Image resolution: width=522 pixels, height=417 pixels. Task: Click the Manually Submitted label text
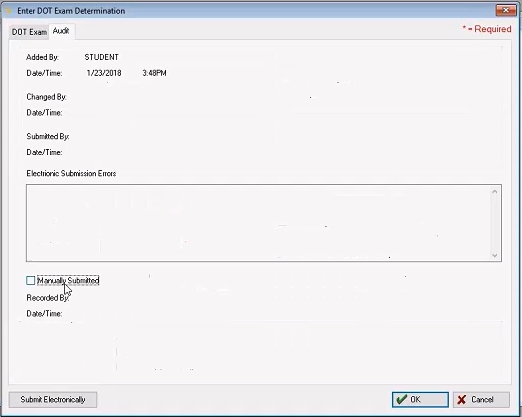click(x=68, y=280)
